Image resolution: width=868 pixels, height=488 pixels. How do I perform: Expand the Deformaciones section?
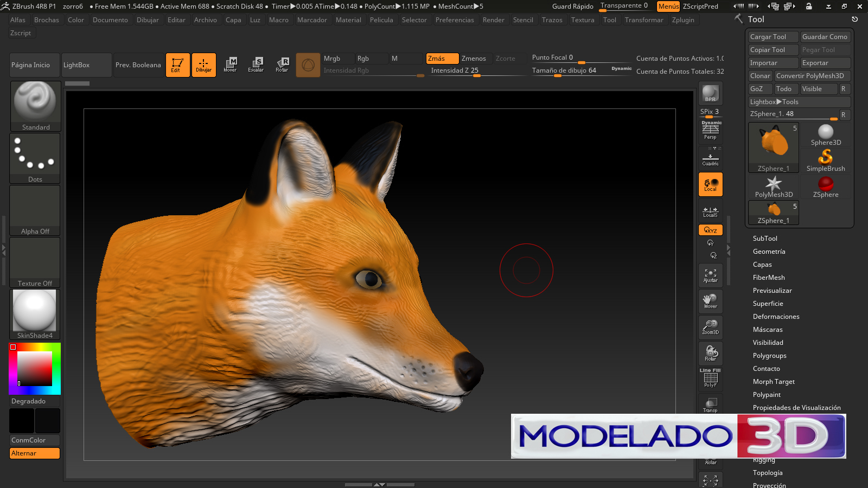click(x=776, y=317)
